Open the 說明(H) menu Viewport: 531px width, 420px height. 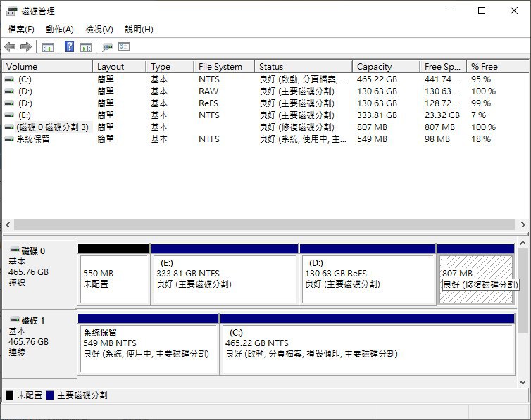coord(139,30)
